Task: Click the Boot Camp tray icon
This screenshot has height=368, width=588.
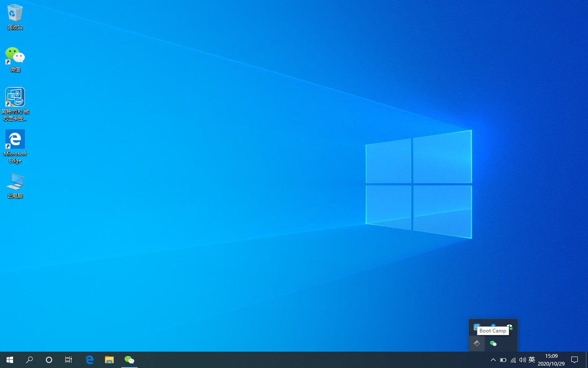Action: point(477,327)
